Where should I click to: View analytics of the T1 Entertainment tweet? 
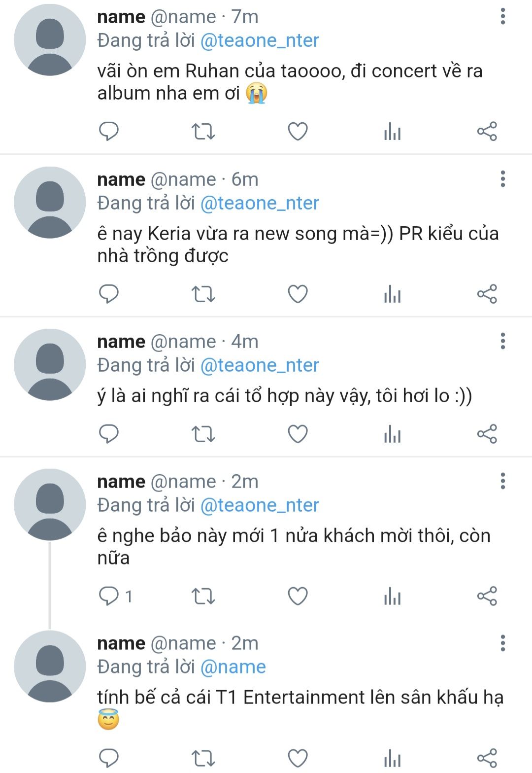(x=392, y=758)
